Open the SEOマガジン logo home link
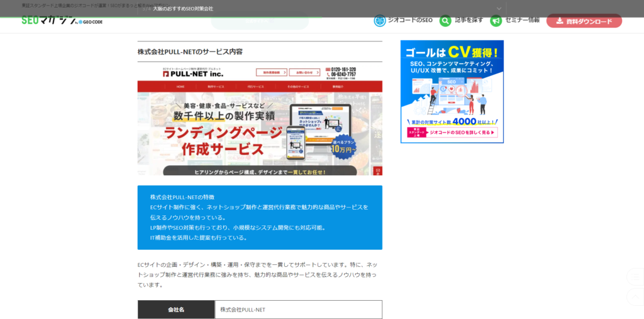644x319 pixels. 62,21
